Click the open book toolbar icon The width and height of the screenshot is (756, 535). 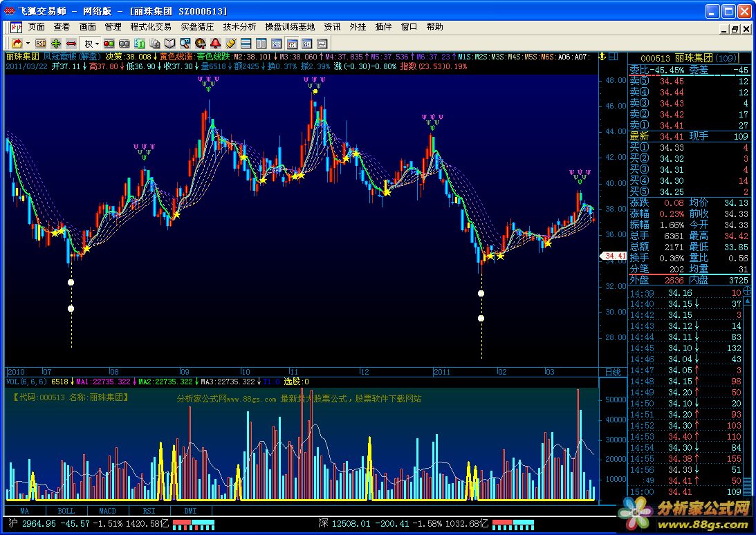(169, 44)
